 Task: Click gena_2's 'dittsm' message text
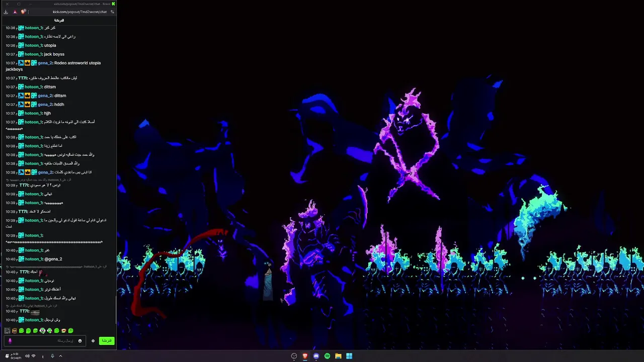click(x=60, y=96)
